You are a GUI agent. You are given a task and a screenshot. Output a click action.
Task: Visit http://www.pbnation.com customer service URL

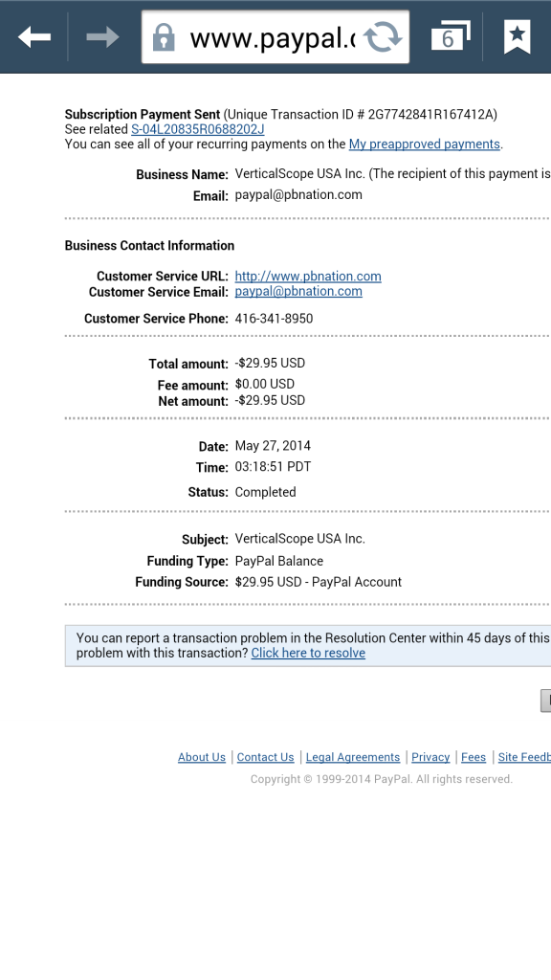coord(308,277)
